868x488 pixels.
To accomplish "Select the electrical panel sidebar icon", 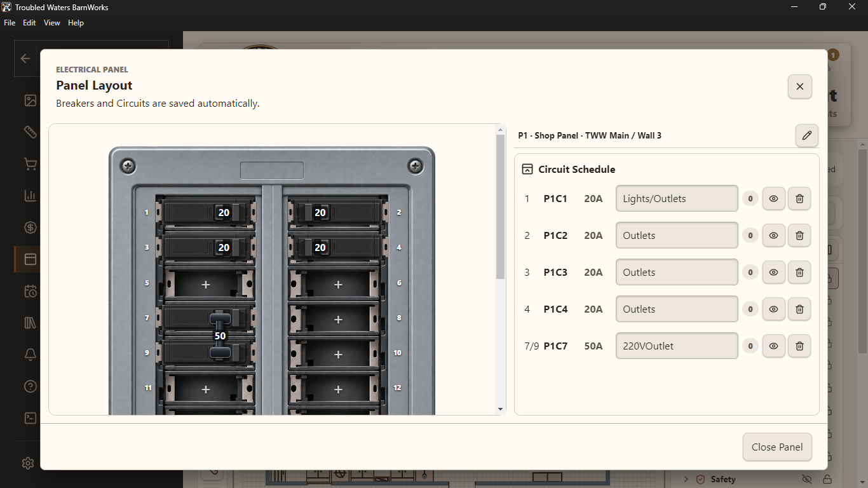I will click(30, 259).
